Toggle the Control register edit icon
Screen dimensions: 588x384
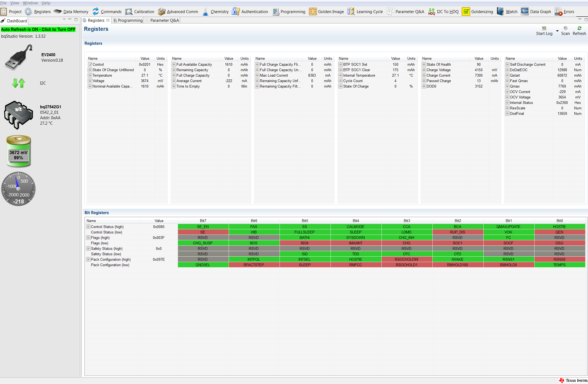(90, 64)
